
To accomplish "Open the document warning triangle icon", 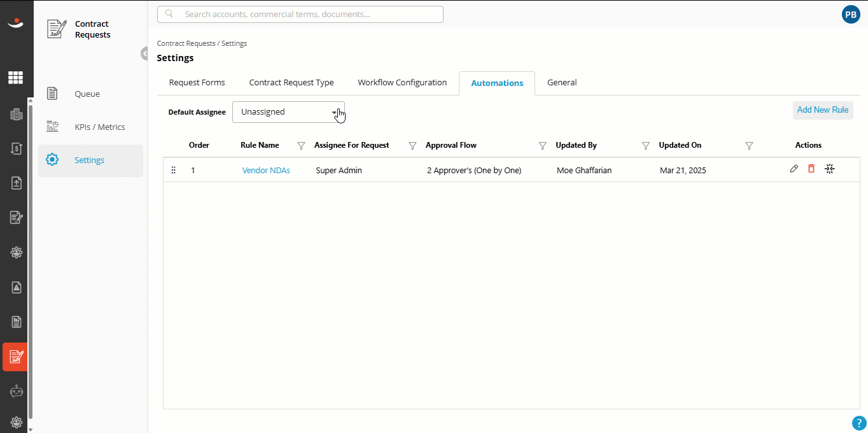I will (17, 287).
